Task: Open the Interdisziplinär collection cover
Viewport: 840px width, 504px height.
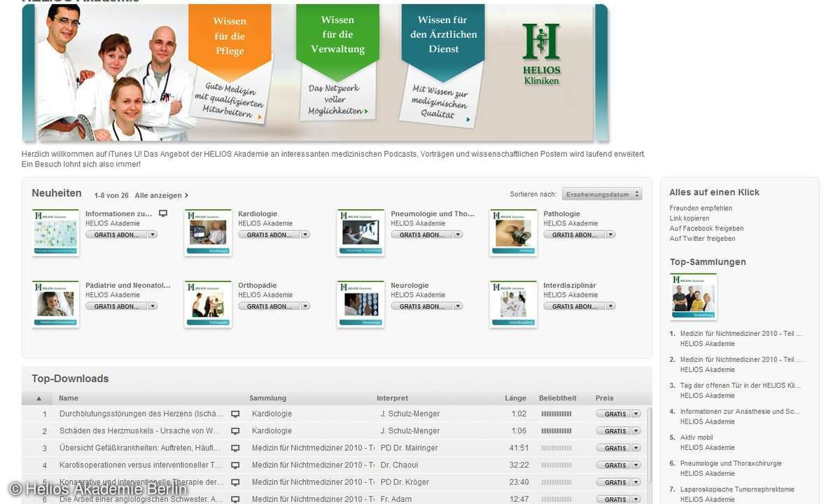Action: [513, 304]
